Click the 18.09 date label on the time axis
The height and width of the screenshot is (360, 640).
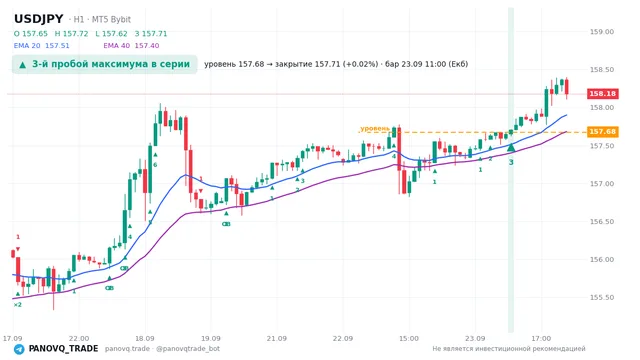pos(144,338)
